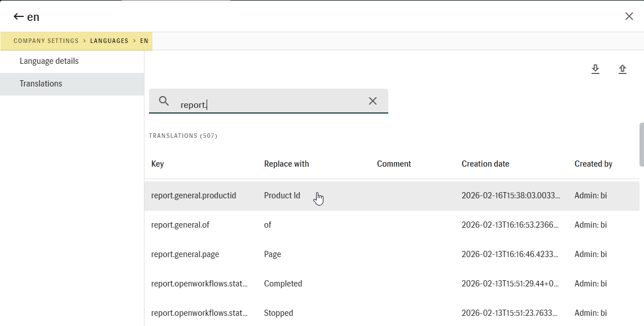
Task: Focus the translation search input field
Action: [271, 105]
